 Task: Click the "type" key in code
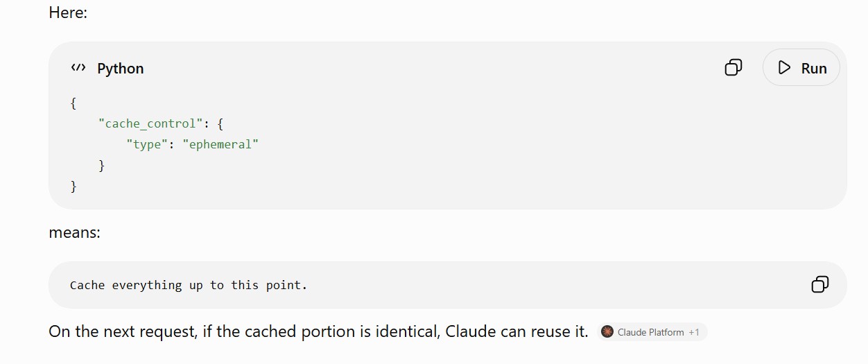point(147,144)
